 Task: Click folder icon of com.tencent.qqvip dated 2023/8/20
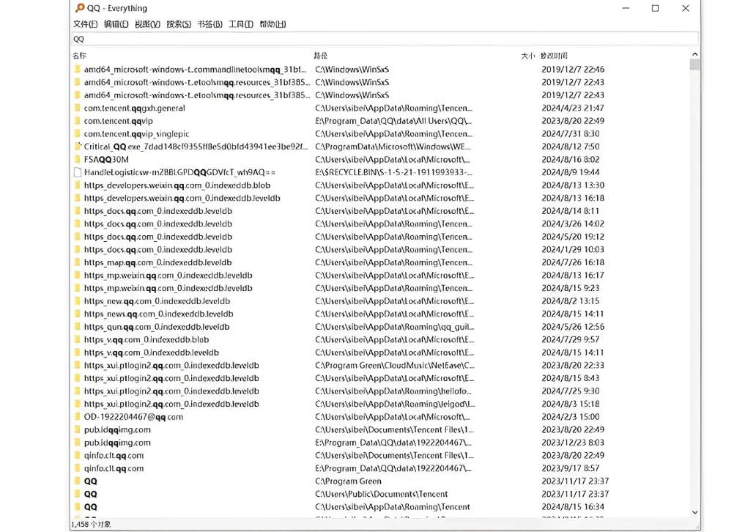pos(77,121)
